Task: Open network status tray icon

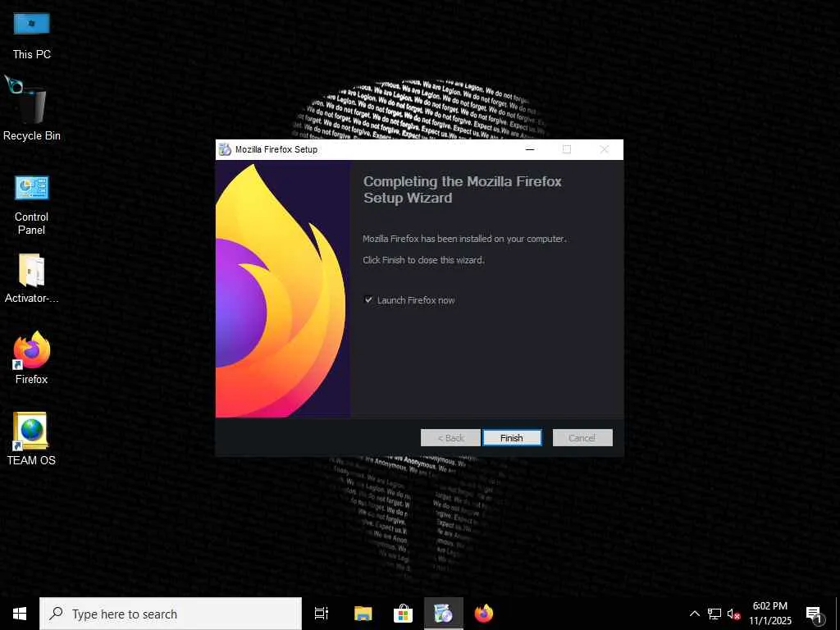Action: coord(714,614)
